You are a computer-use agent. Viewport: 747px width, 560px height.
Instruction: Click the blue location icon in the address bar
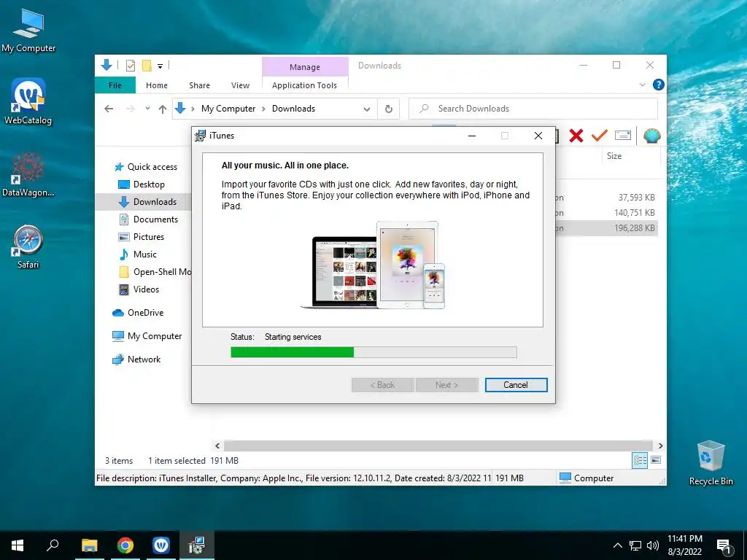(180, 109)
